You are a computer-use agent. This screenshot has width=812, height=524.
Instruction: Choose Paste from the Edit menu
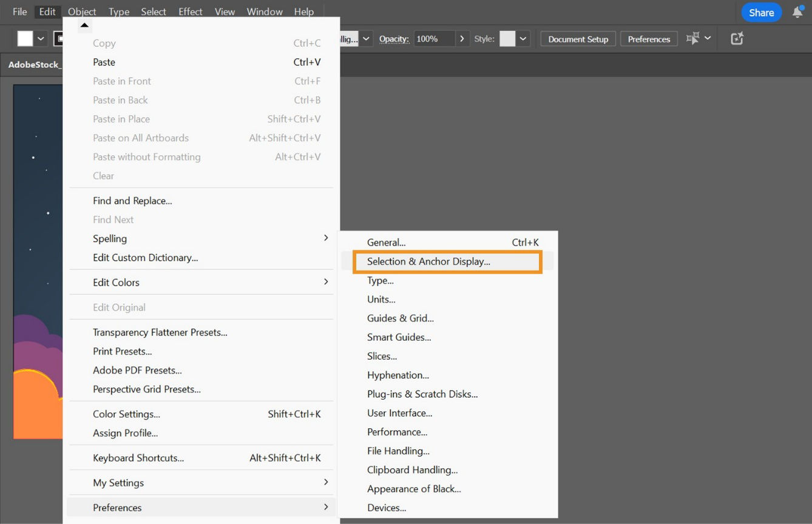pos(104,62)
